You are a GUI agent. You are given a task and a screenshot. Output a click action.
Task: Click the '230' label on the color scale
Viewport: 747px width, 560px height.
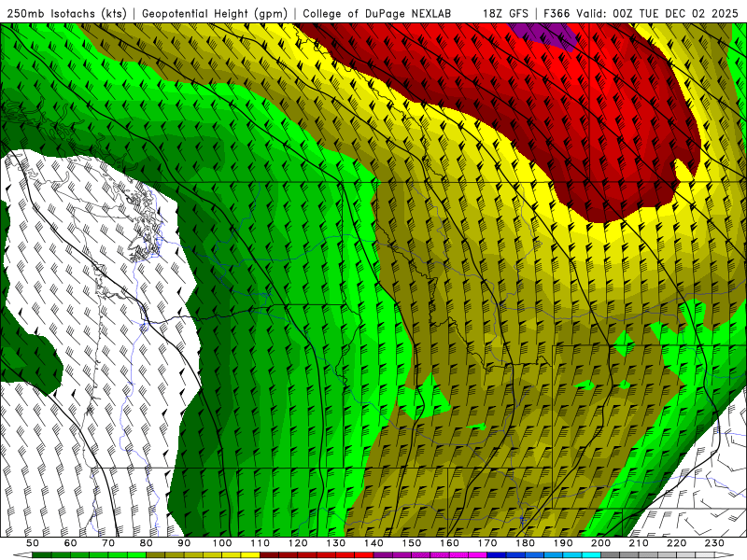point(714,543)
